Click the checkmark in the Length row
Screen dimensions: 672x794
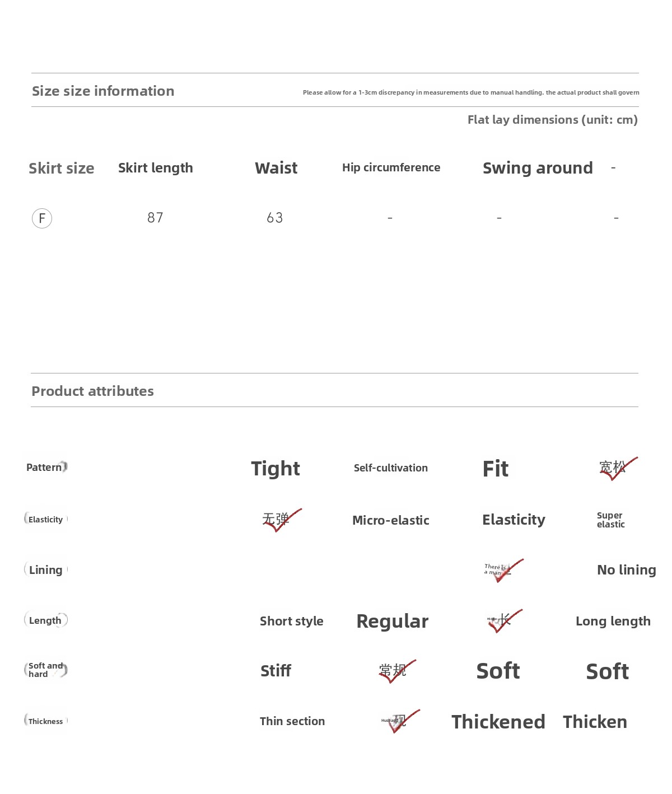coord(503,620)
